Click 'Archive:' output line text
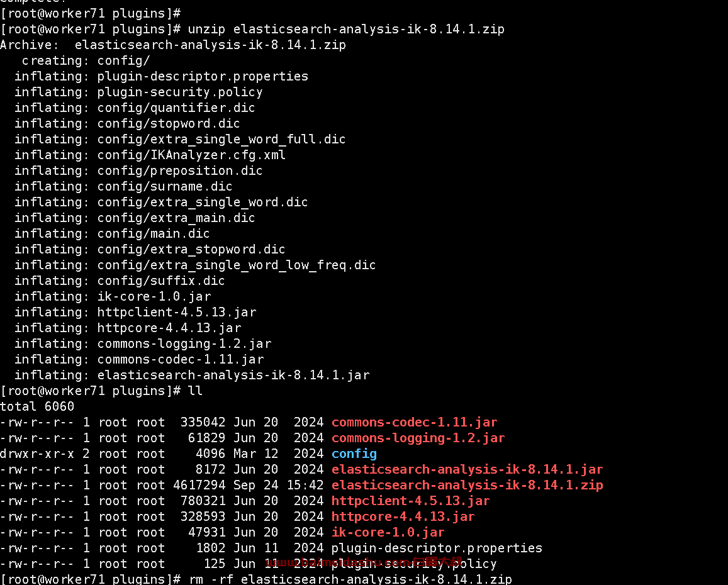Screen dimensions: 728x585 point(172,45)
